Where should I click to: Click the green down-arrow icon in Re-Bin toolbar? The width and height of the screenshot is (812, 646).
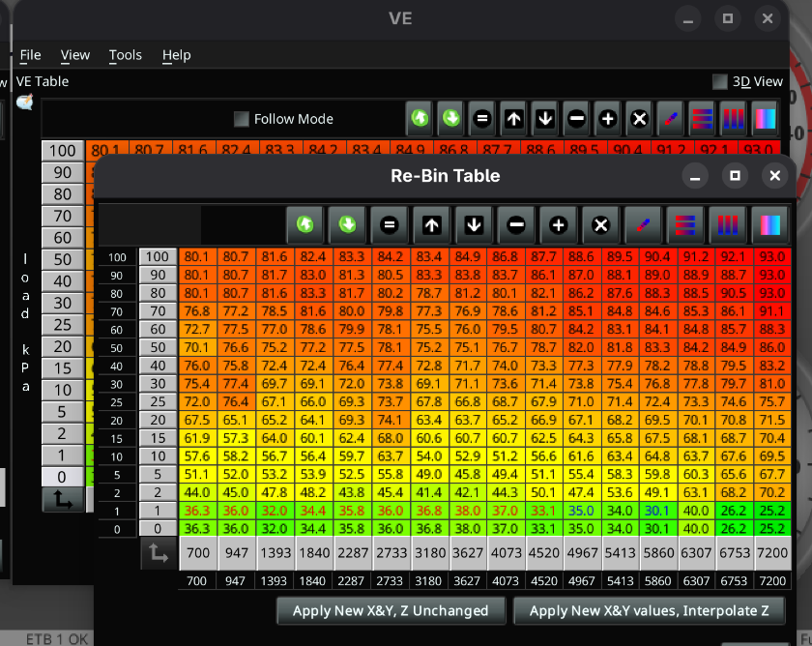[x=347, y=224]
